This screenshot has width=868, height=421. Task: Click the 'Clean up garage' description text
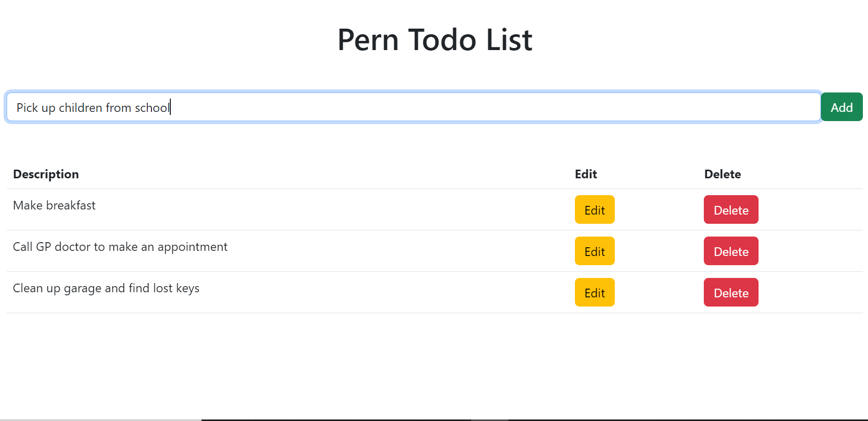pos(106,288)
